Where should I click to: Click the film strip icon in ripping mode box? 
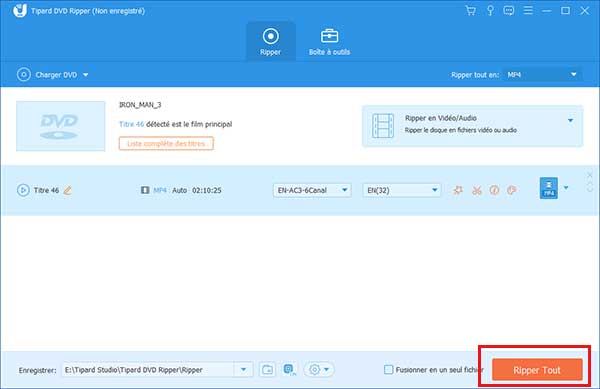coord(383,125)
